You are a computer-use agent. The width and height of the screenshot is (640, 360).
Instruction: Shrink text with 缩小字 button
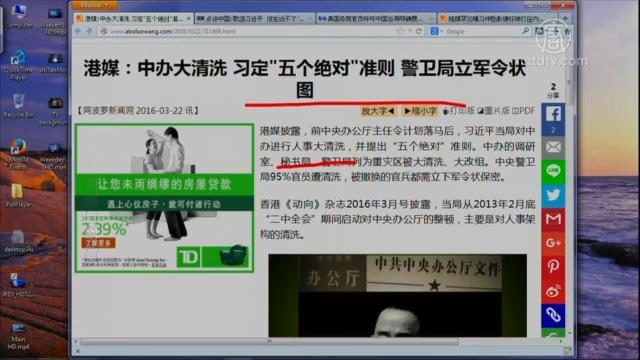(x=420, y=111)
